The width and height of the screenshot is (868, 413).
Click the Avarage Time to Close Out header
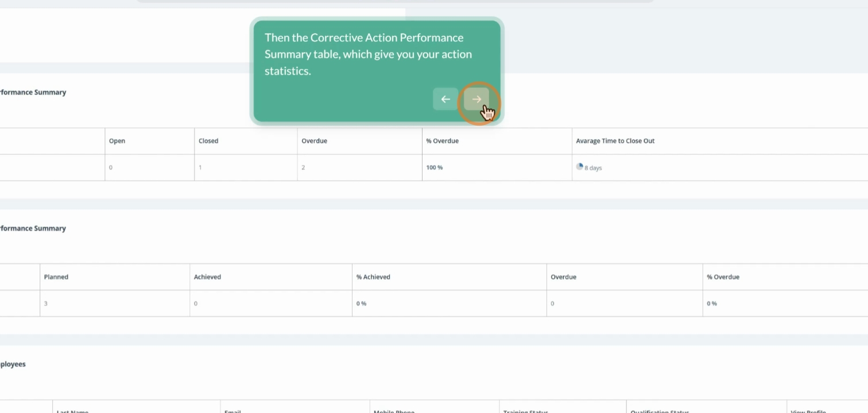point(615,141)
